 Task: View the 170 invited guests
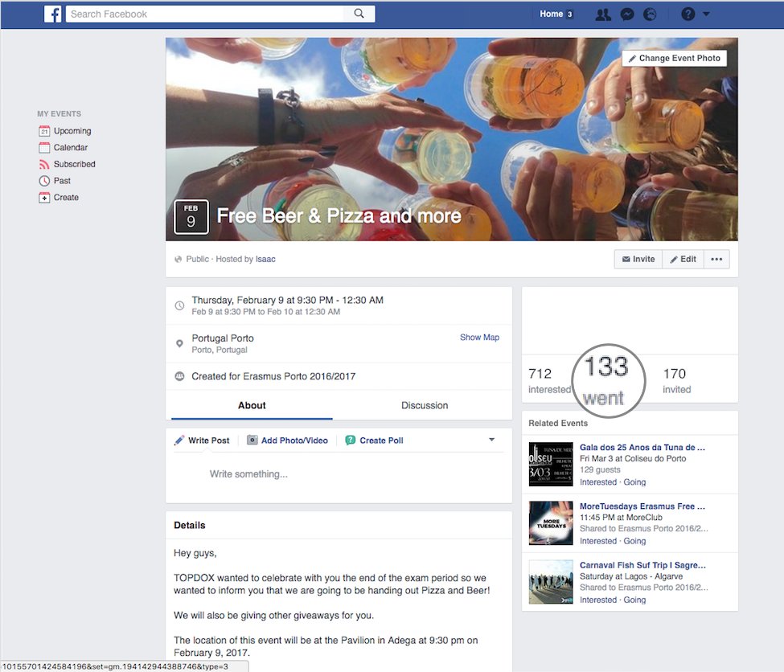pos(676,380)
